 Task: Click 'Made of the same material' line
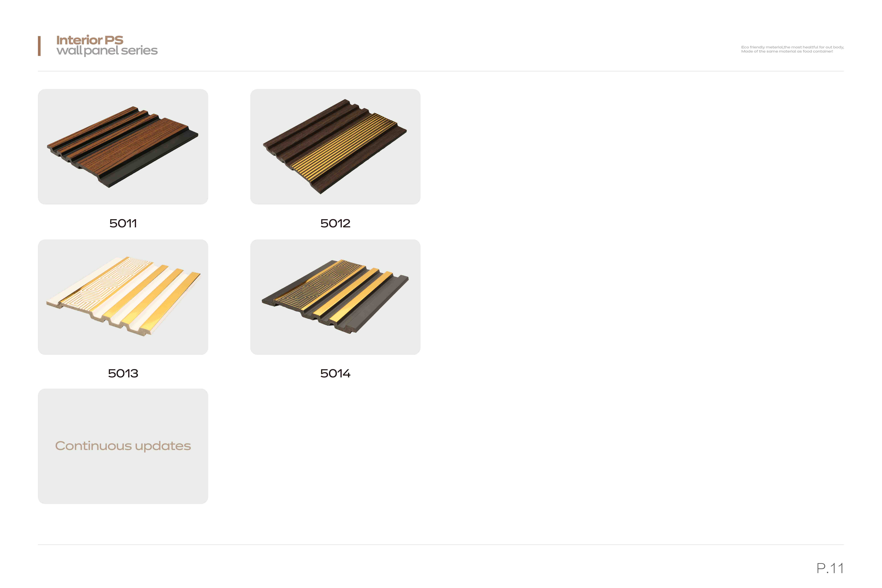click(787, 51)
